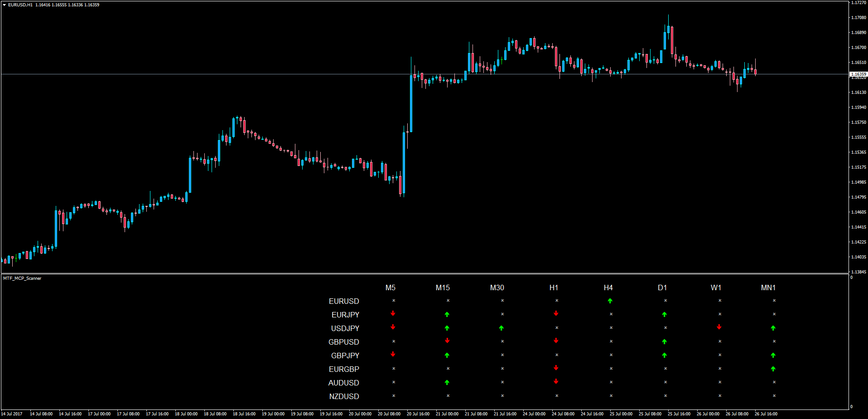Click the green MN1 arrow in GBPJPY row

click(773, 355)
